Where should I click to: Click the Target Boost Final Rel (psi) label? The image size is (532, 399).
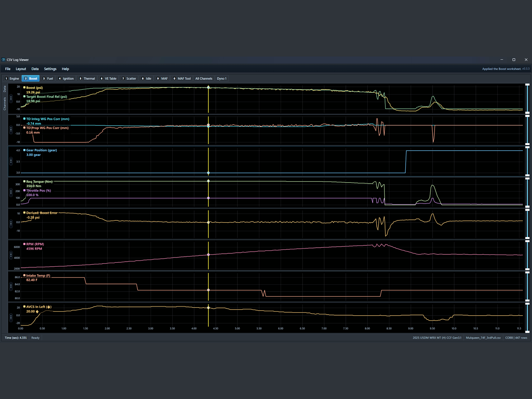(47, 97)
